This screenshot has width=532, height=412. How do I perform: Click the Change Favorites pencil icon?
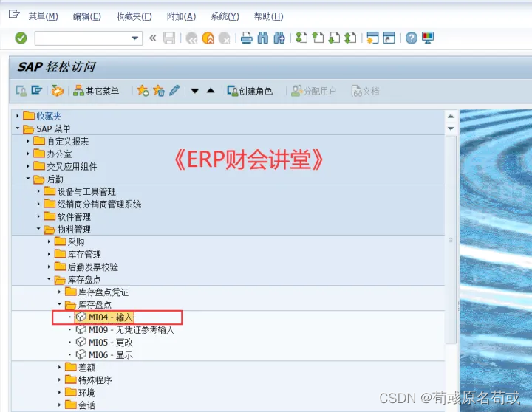click(174, 91)
